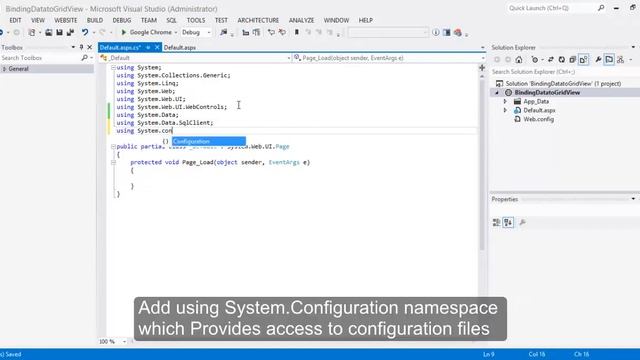The image size is (640, 360).
Task: Open the BUILD menu
Action: coord(95,20)
